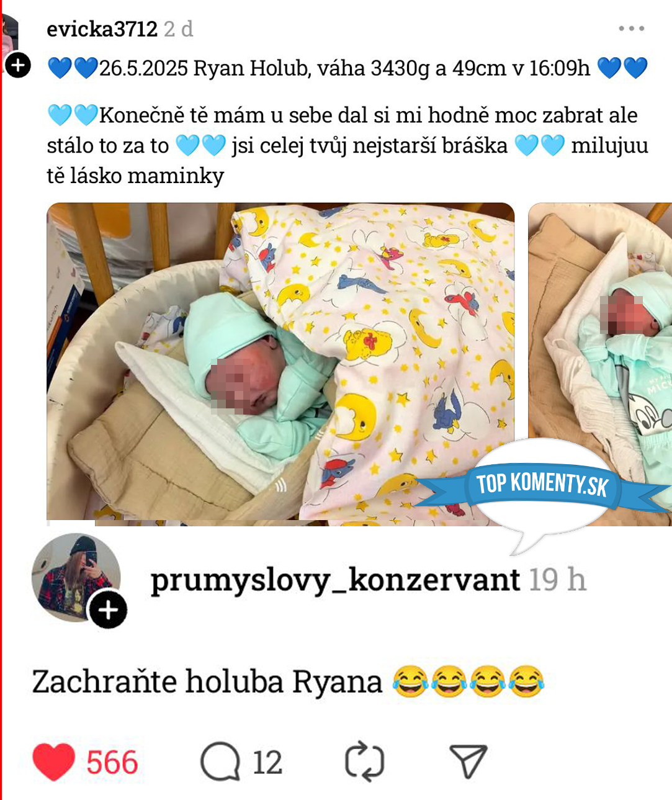Follow evicka3712 via plus badge on avatar
This screenshot has height=800, width=672.
tap(18, 65)
